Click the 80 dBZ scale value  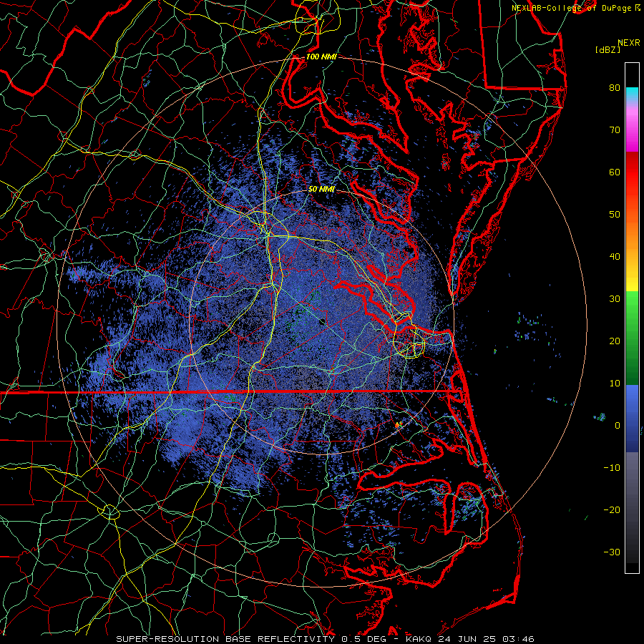point(615,87)
